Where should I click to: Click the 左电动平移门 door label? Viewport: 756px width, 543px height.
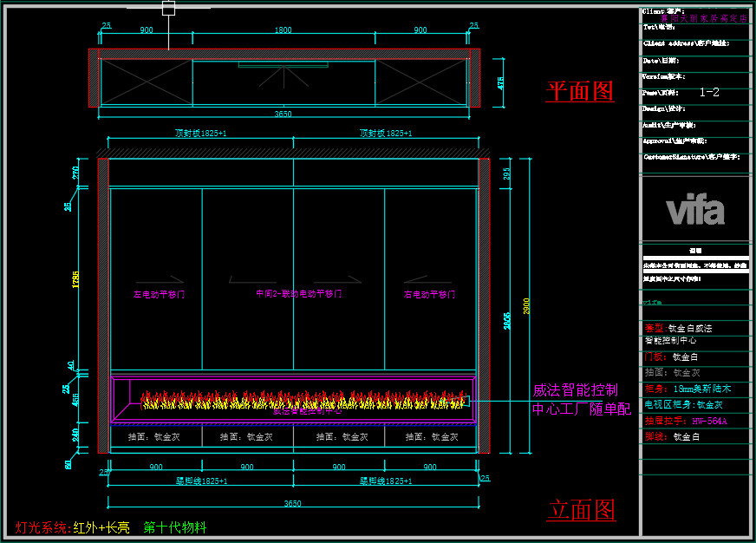[x=159, y=294]
